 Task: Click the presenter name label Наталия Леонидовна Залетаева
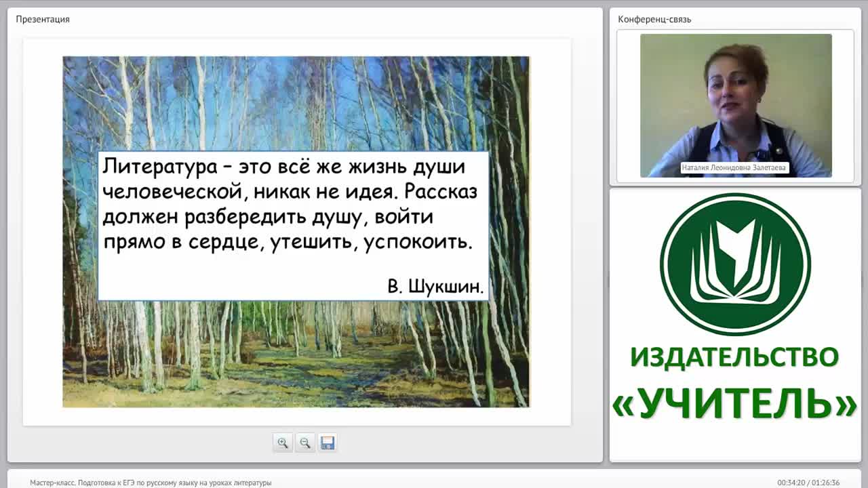click(x=735, y=167)
